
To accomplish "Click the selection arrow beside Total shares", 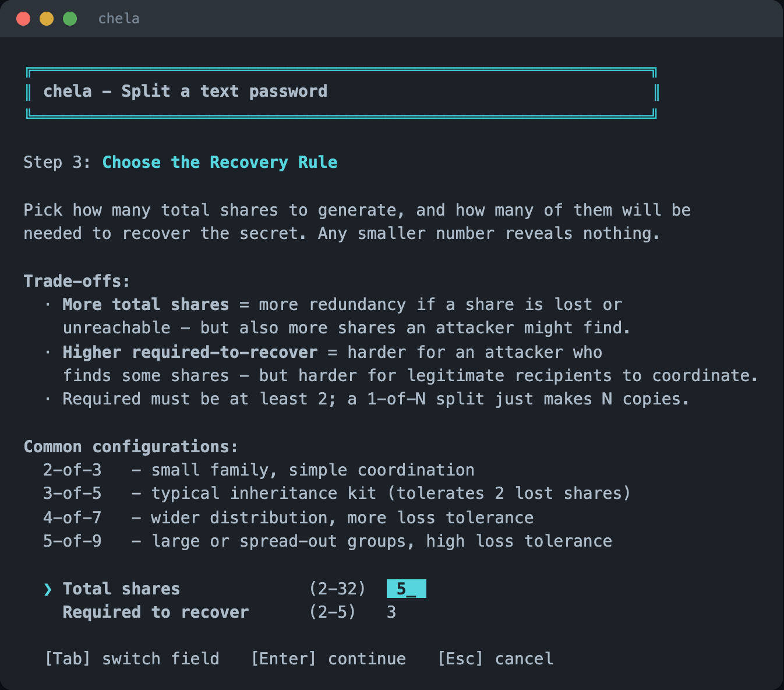I will point(48,589).
